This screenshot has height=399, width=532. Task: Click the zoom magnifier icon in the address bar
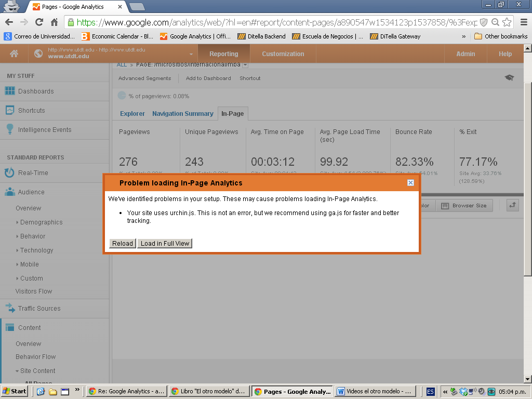[x=495, y=22]
